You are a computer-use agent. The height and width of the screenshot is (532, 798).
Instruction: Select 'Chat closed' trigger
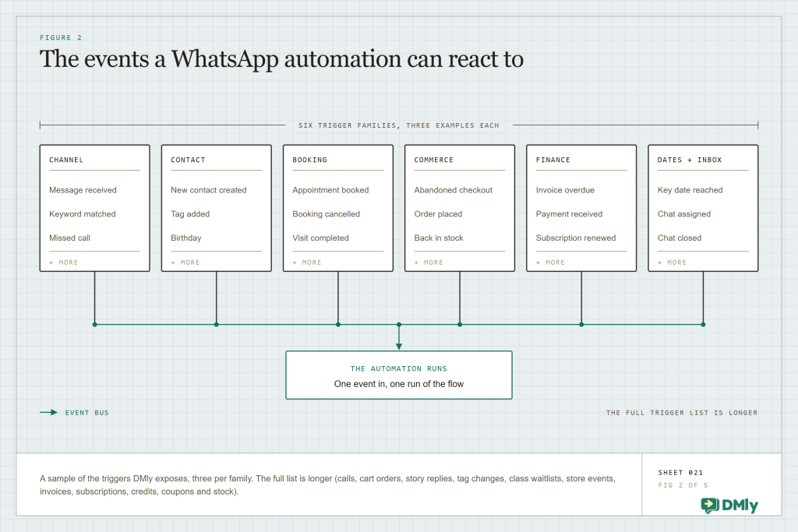(x=680, y=238)
